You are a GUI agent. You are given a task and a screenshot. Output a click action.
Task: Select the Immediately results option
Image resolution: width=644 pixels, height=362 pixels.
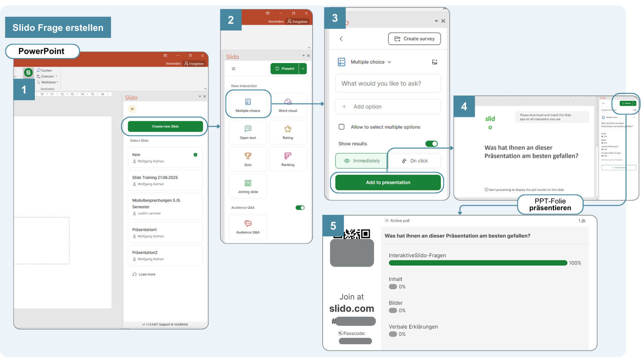pos(362,161)
